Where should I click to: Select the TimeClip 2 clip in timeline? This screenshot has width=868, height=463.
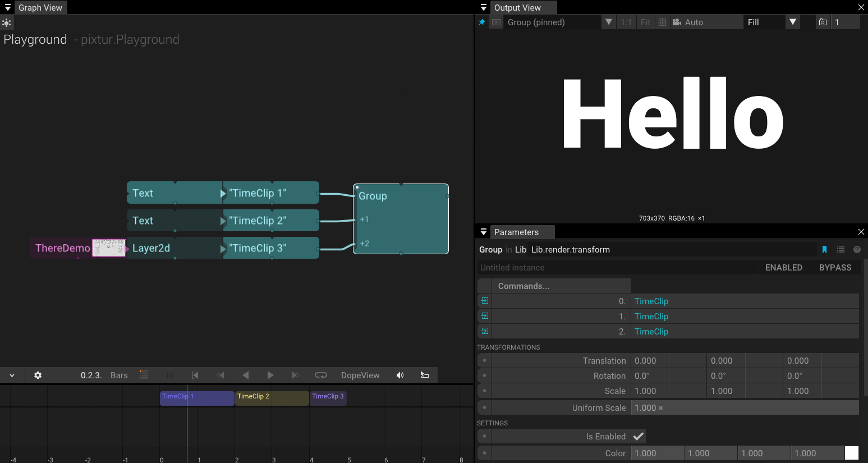(272, 398)
